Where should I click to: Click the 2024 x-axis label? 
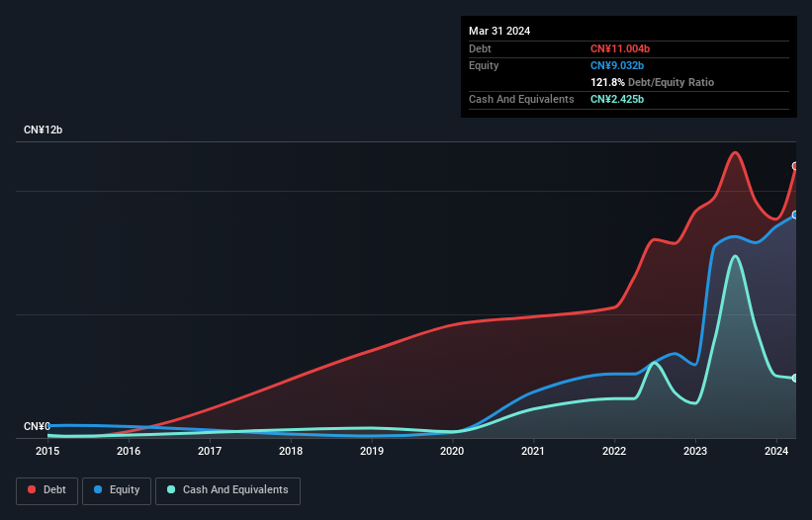pyautogui.click(x=776, y=451)
